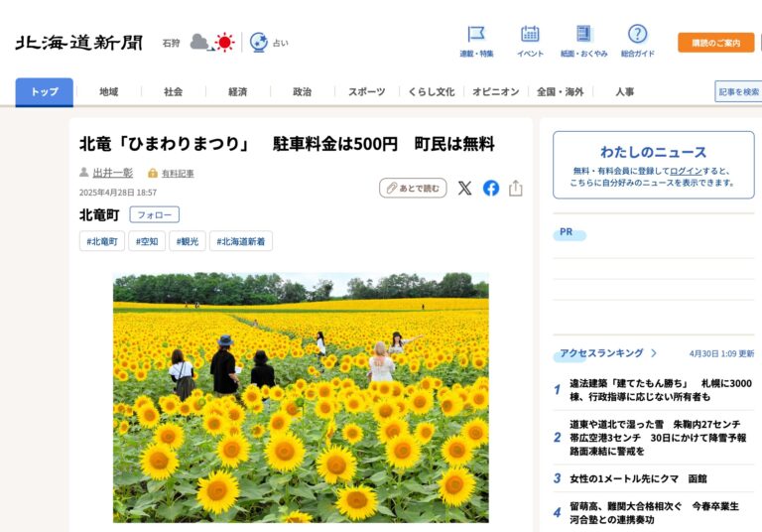Viewport: 762px width, 532px height.
Task: Open the イベント calendar icon
Action: point(530,35)
